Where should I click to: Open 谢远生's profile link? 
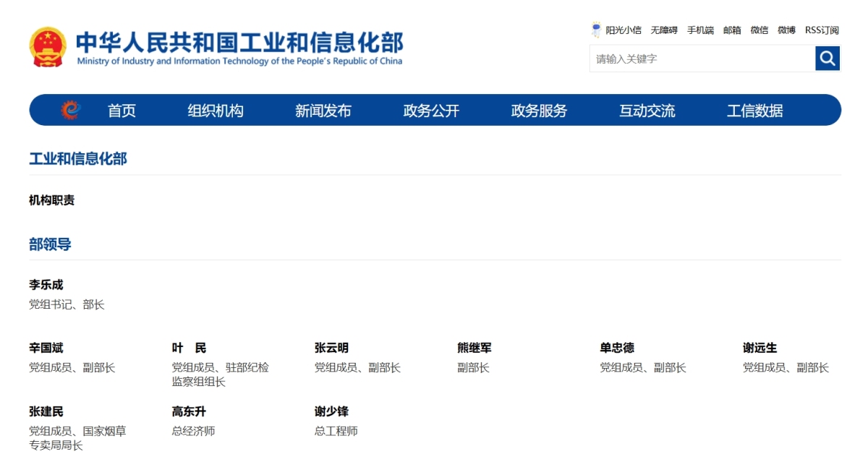click(x=759, y=348)
